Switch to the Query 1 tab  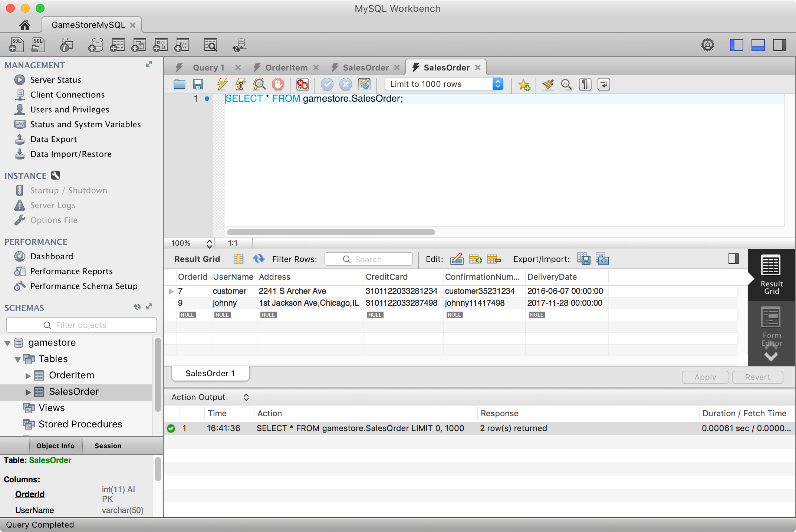click(x=208, y=68)
